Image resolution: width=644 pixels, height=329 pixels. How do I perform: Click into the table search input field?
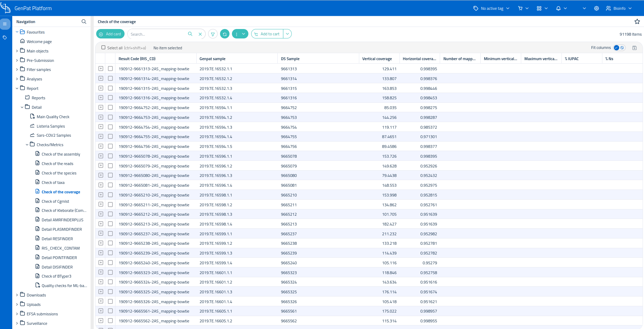click(x=157, y=34)
